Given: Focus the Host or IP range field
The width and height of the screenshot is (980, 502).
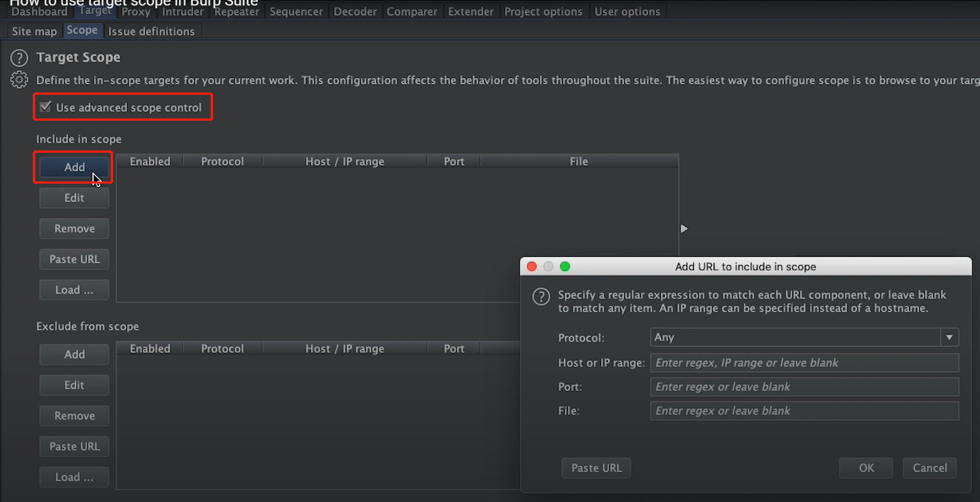Looking at the screenshot, I should click(804, 363).
